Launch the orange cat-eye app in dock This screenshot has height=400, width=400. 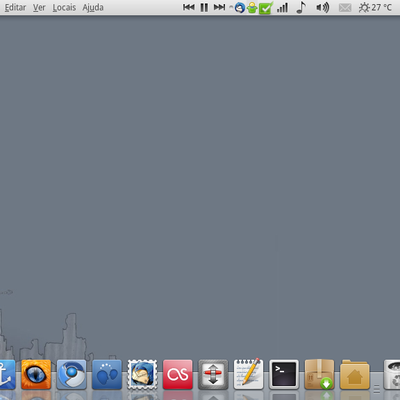(x=36, y=374)
